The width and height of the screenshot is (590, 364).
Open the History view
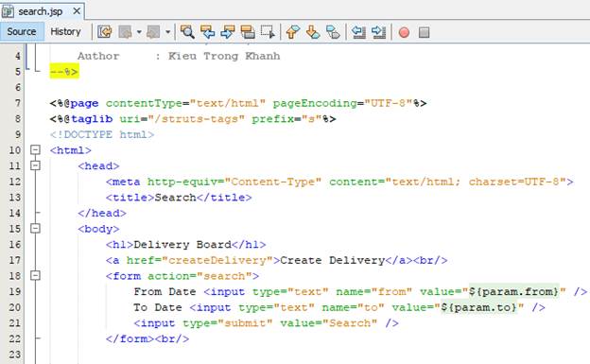pyautogui.click(x=65, y=31)
